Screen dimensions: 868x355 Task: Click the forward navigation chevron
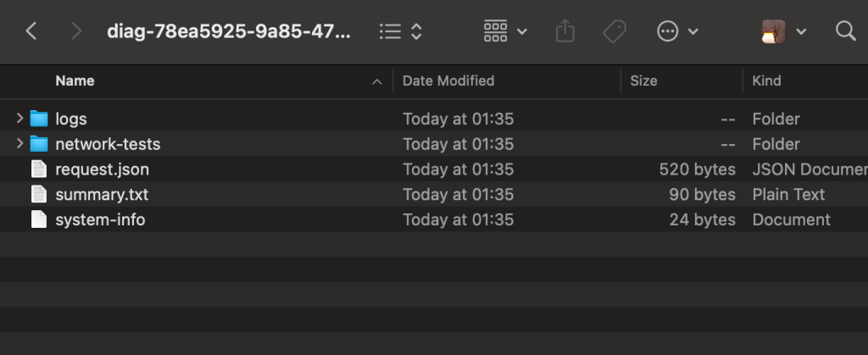point(75,31)
